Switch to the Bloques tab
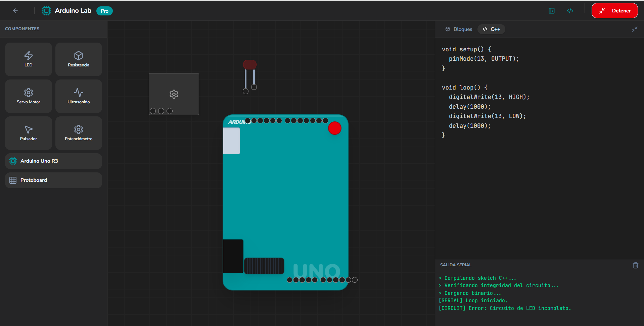This screenshot has height=326, width=644. click(x=459, y=29)
